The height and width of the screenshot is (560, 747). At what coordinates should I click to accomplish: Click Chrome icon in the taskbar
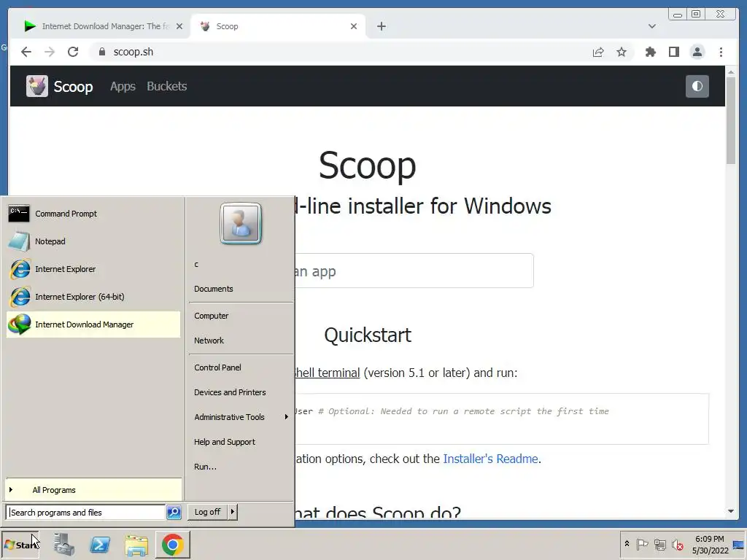pyautogui.click(x=172, y=544)
